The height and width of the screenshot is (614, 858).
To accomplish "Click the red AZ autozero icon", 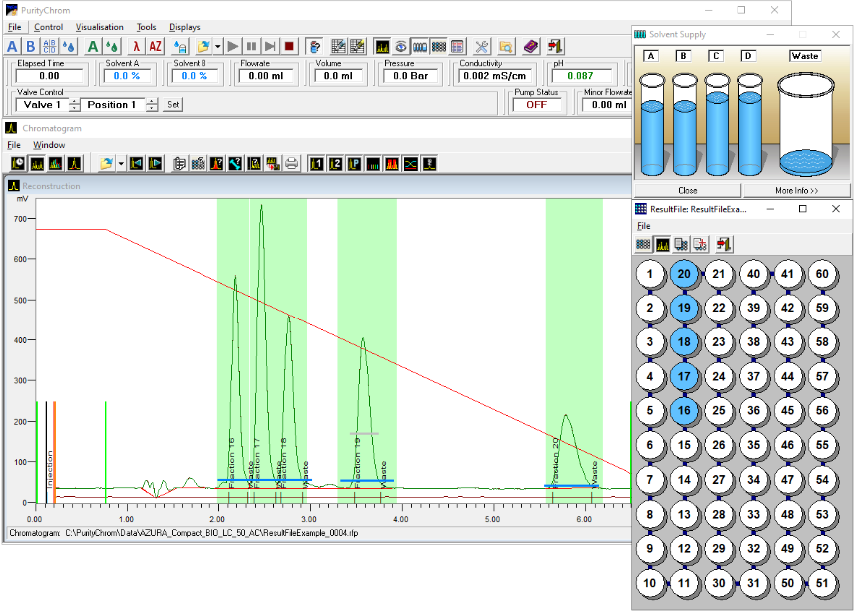I will coord(155,46).
